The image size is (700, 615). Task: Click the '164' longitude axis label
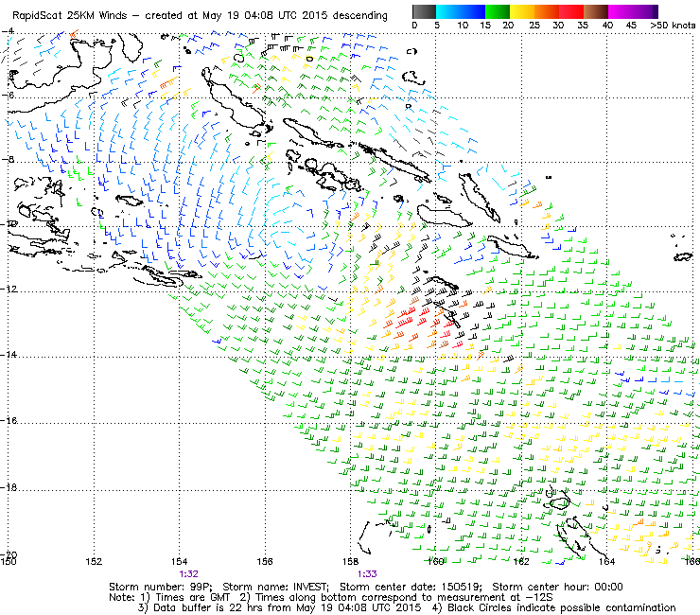[x=606, y=561]
